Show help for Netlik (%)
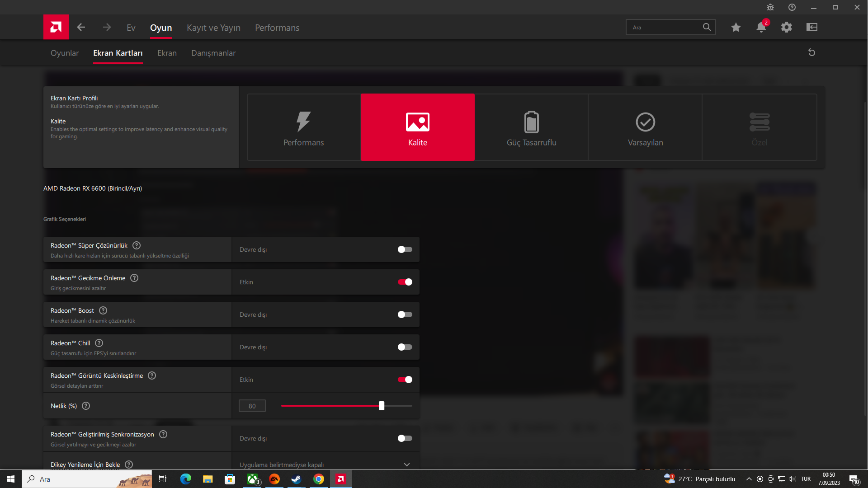The height and width of the screenshot is (488, 868). point(86,406)
